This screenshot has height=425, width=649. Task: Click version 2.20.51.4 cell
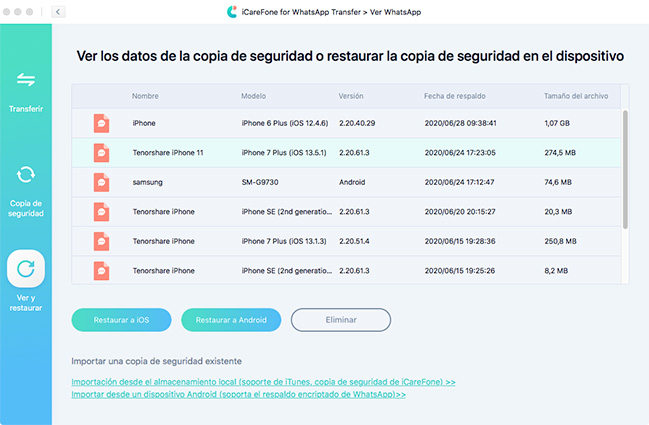coord(354,241)
